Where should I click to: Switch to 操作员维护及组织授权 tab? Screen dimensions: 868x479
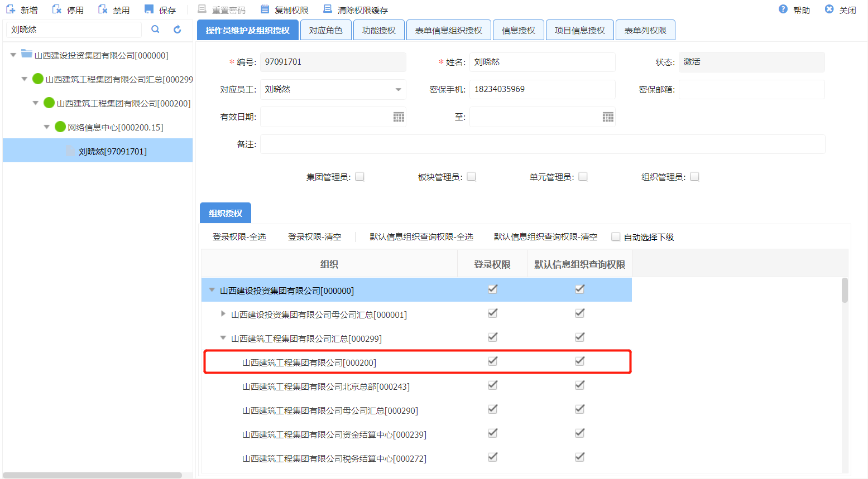point(248,30)
